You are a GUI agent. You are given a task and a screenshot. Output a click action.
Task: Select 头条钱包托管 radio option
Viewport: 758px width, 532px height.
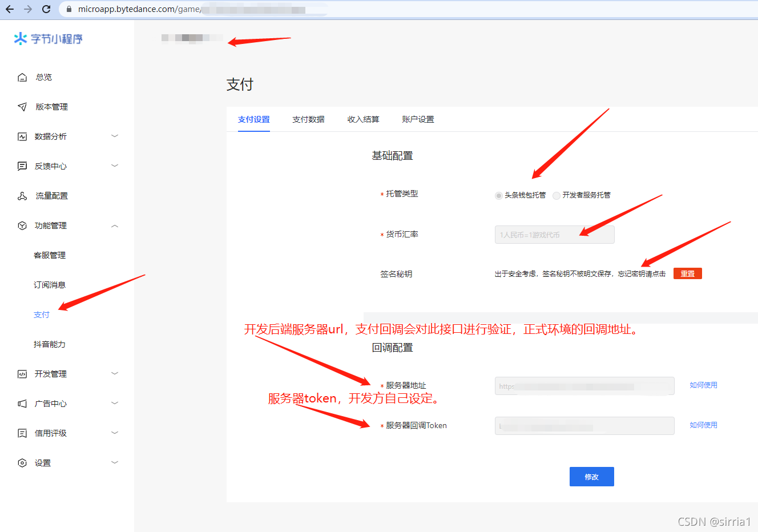point(499,195)
